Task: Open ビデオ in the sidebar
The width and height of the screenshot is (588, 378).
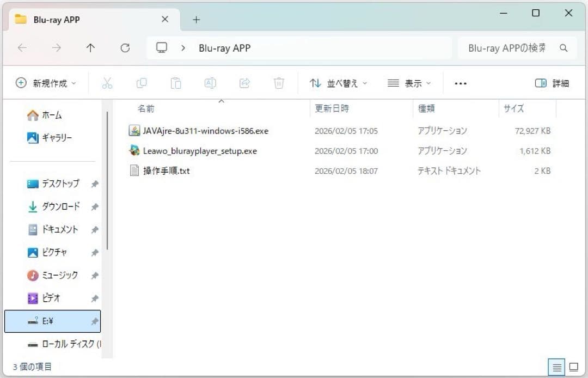Action: [x=43, y=298]
